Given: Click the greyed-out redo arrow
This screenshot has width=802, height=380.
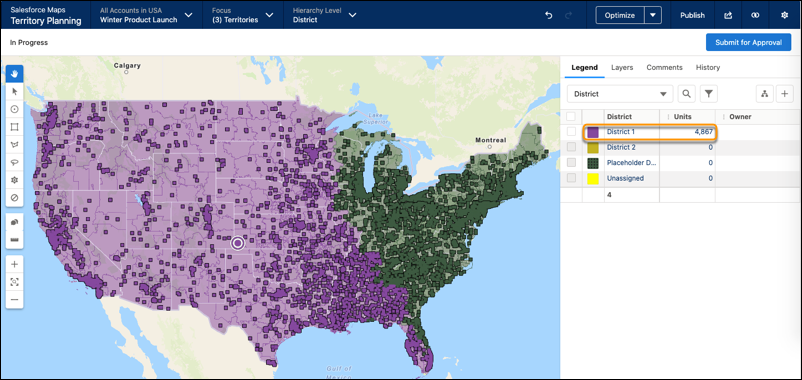Looking at the screenshot, I should [568, 15].
